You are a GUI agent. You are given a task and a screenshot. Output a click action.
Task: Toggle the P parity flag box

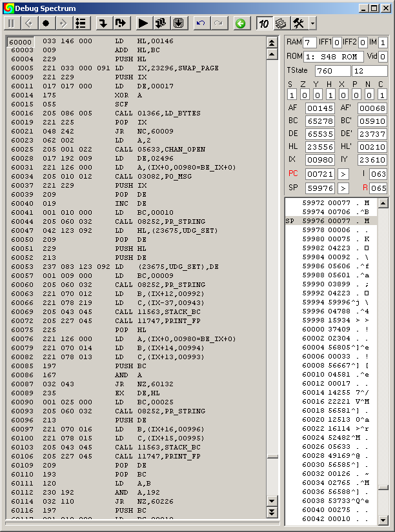coord(356,95)
